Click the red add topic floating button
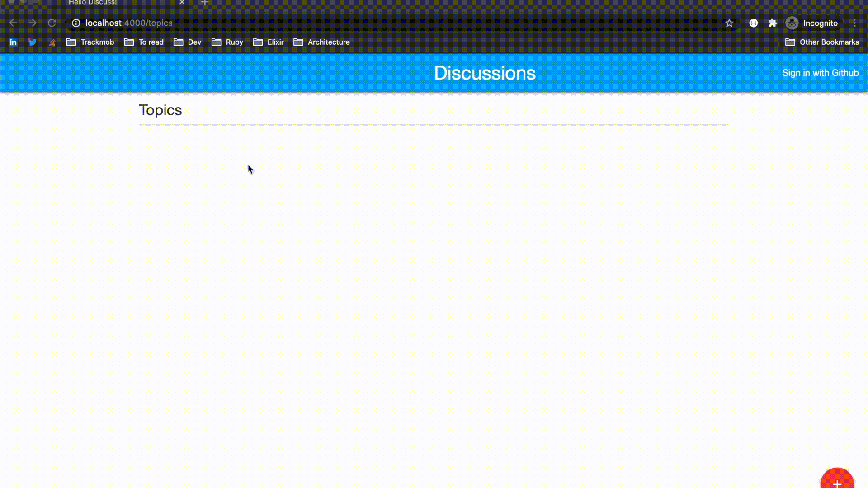The width and height of the screenshot is (868, 488). click(x=837, y=481)
